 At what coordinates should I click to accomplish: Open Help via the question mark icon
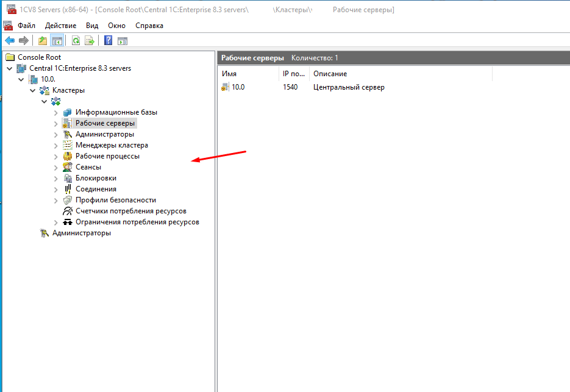pos(108,41)
